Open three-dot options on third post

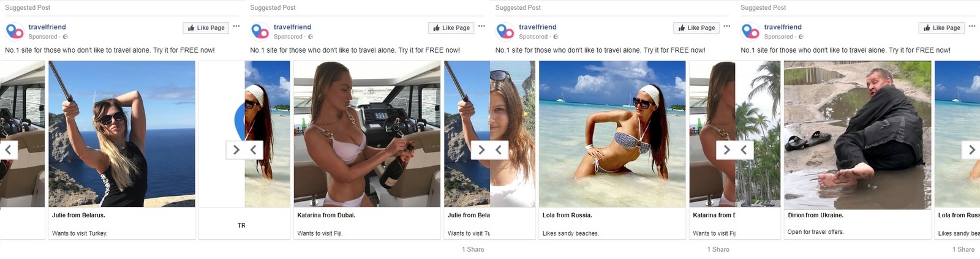click(726, 26)
